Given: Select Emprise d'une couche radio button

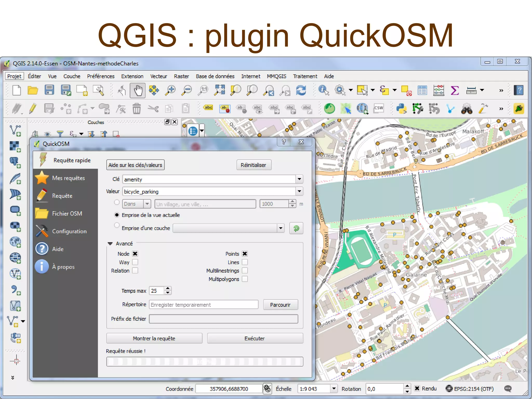Looking at the screenshot, I should (117, 225).
